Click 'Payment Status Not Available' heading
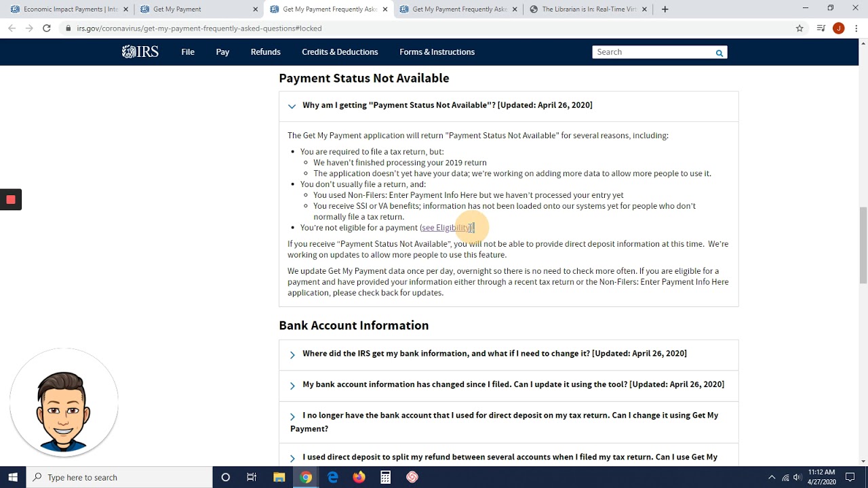The image size is (868, 488). pos(363,78)
